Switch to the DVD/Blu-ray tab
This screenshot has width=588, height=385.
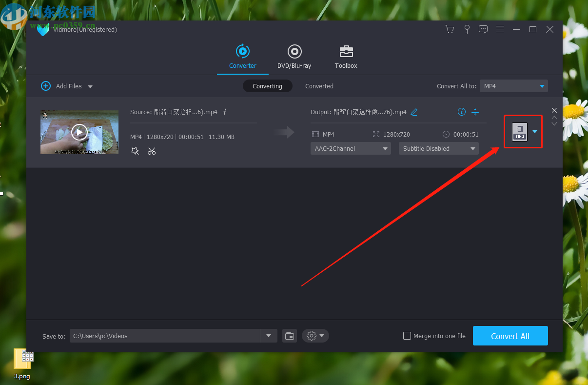(294, 57)
